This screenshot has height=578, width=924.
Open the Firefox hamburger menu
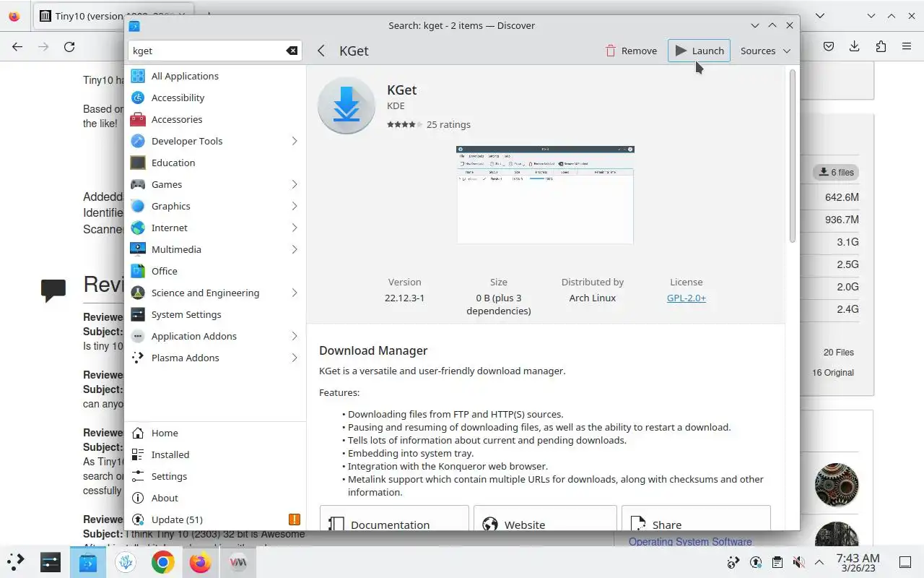[906, 46]
